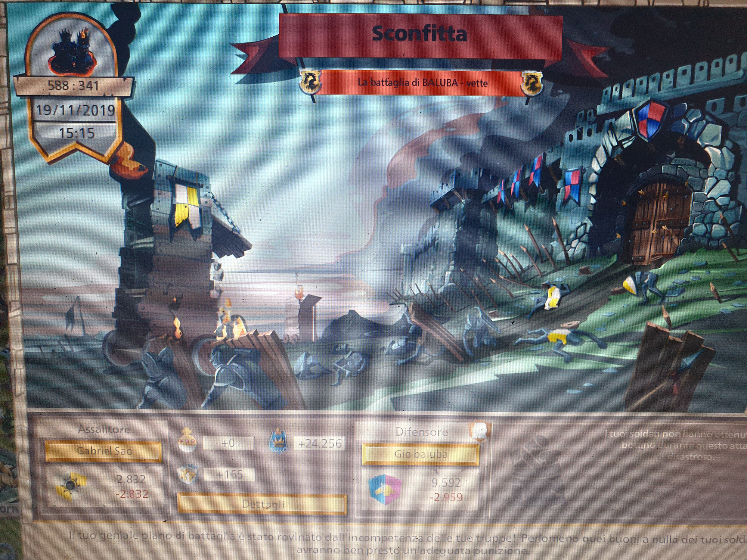Click the XP experience shield icon
Image resolution: width=747 pixels, height=560 pixels.
tap(187, 475)
